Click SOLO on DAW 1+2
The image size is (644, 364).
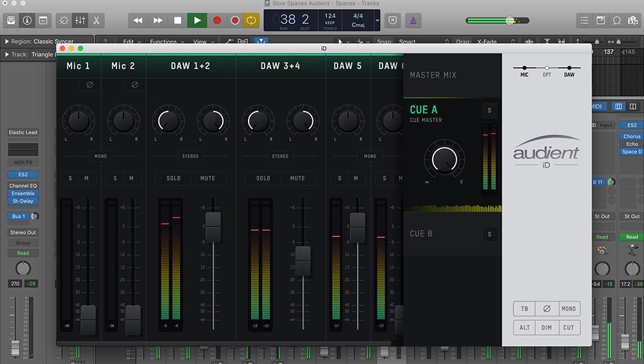click(x=173, y=178)
